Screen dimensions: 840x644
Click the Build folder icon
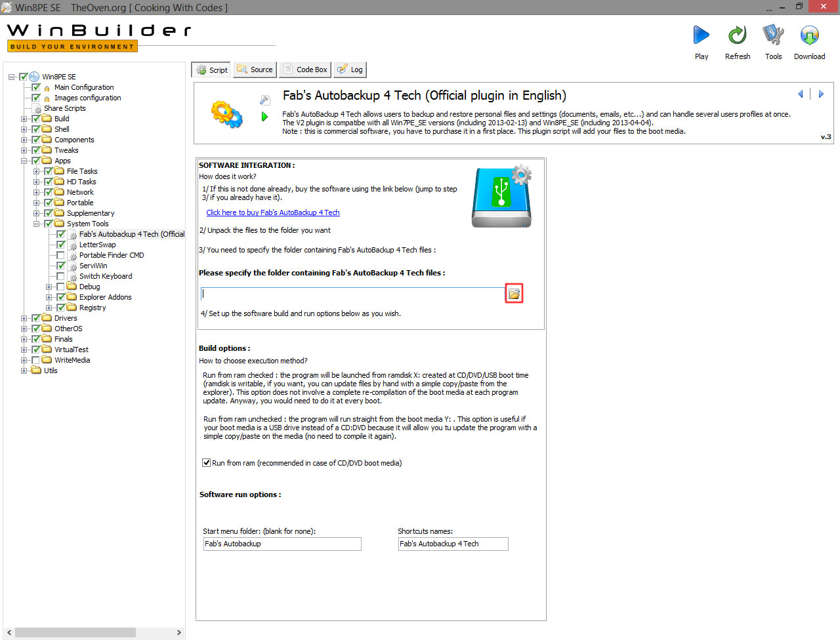[x=47, y=119]
